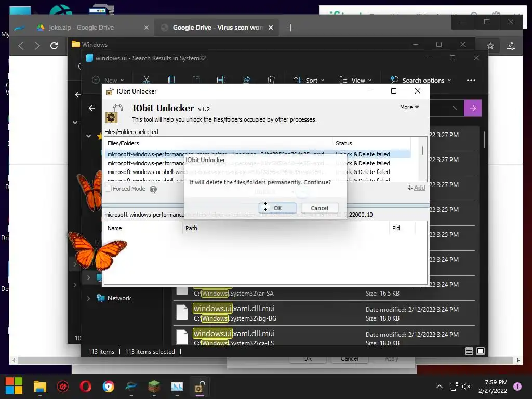The image size is (532, 399).
Task: Click the Path column header
Action: pyautogui.click(x=286, y=228)
